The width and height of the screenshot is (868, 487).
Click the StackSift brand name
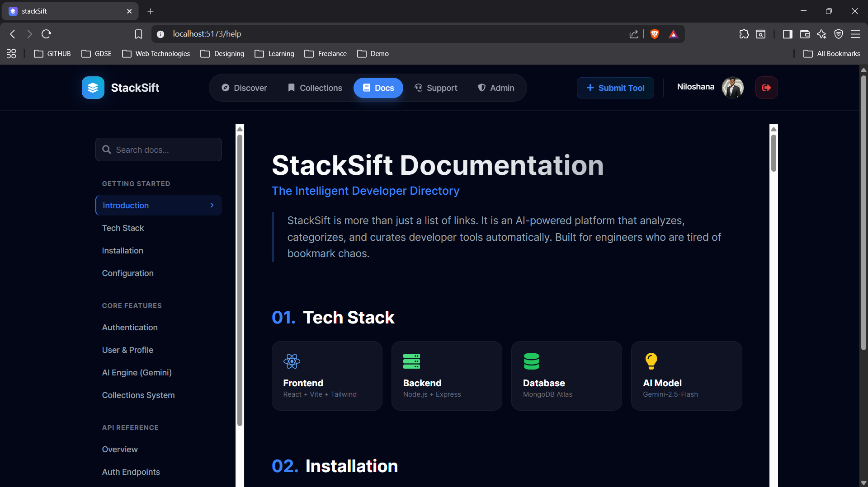pyautogui.click(x=135, y=88)
